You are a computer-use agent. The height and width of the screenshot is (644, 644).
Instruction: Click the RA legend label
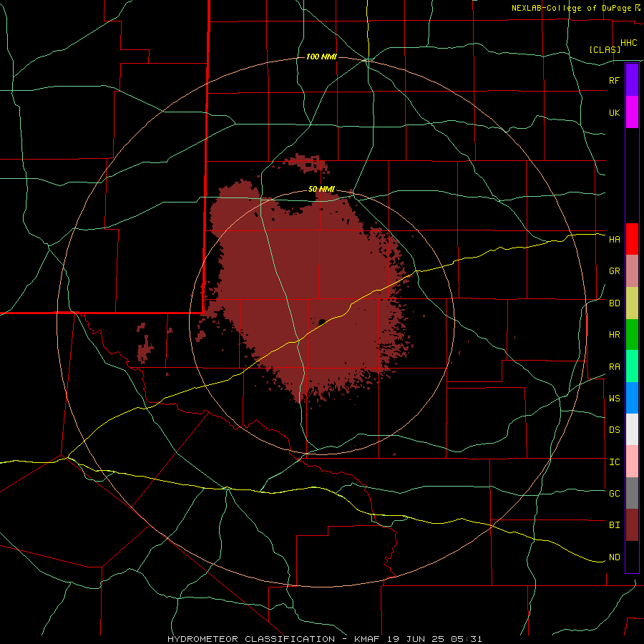[x=614, y=367]
